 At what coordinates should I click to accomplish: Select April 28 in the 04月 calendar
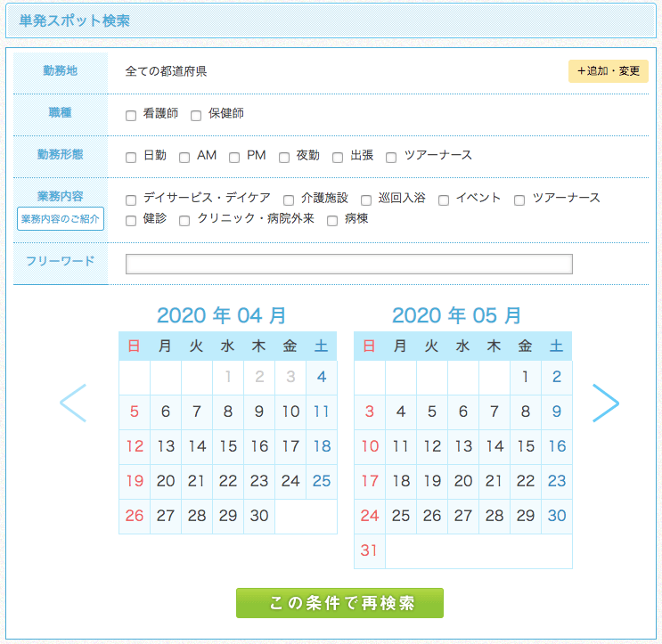tap(197, 516)
